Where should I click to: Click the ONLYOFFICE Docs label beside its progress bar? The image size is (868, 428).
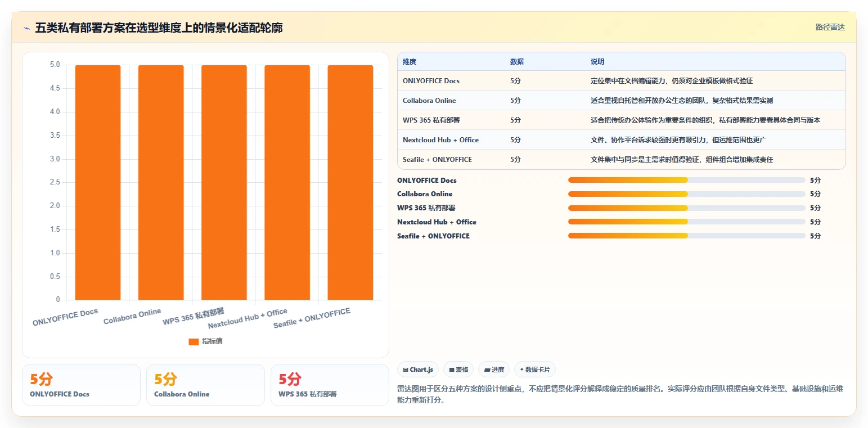point(427,181)
